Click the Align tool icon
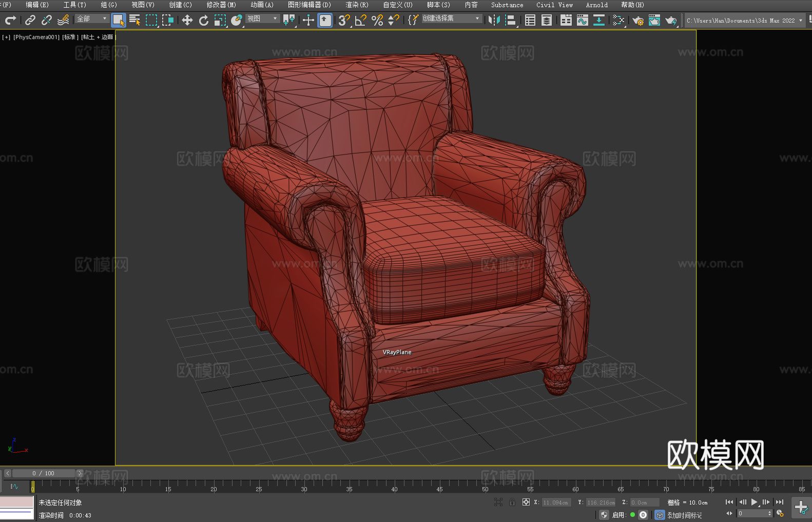This screenshot has height=522, width=812. pyautogui.click(x=511, y=20)
